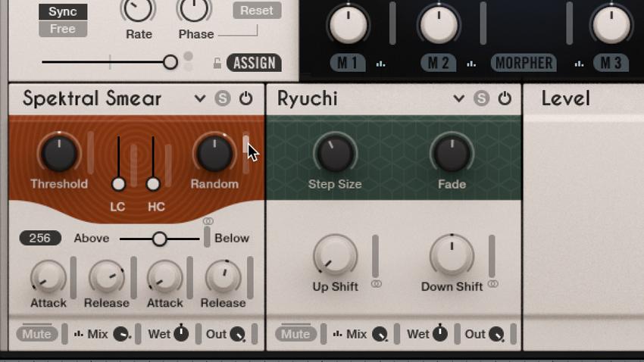Click the ASSIGN button

click(255, 63)
